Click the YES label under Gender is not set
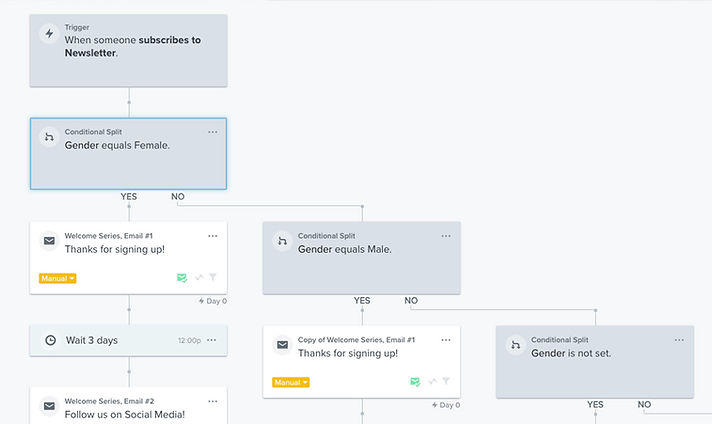Image resolution: width=712 pixels, height=424 pixels. click(595, 404)
